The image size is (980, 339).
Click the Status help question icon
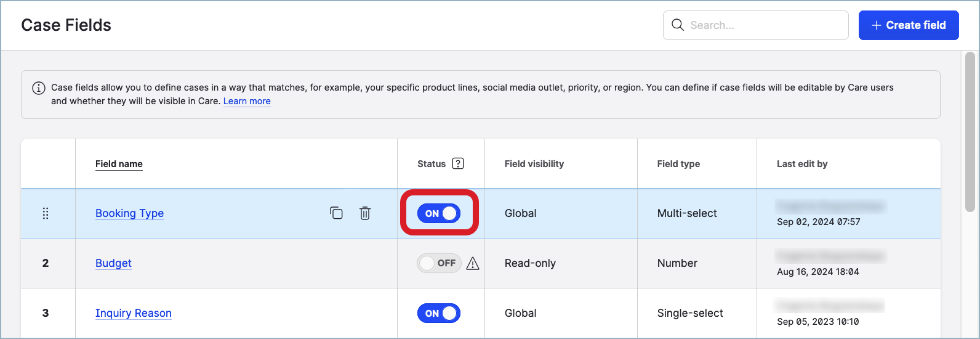458,163
